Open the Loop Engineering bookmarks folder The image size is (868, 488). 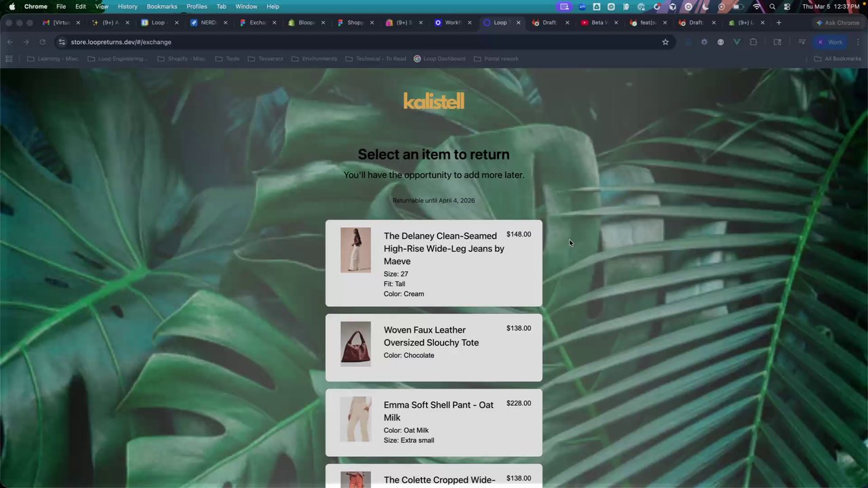pyautogui.click(x=117, y=59)
